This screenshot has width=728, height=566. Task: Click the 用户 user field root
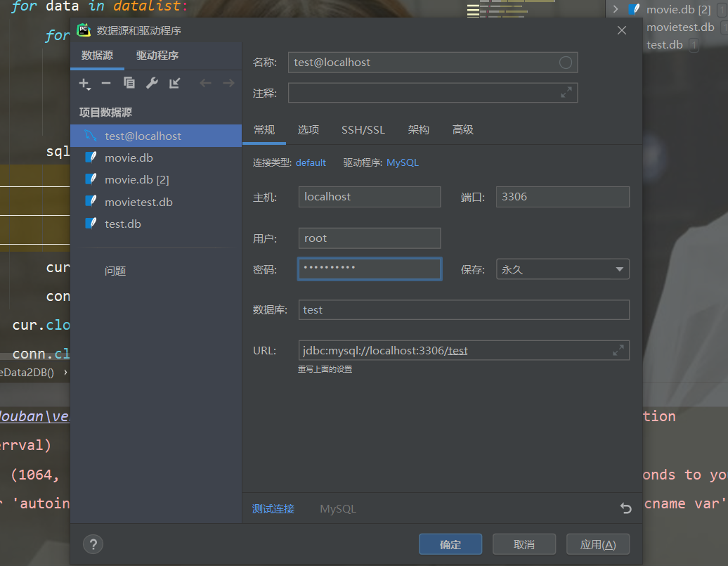370,238
